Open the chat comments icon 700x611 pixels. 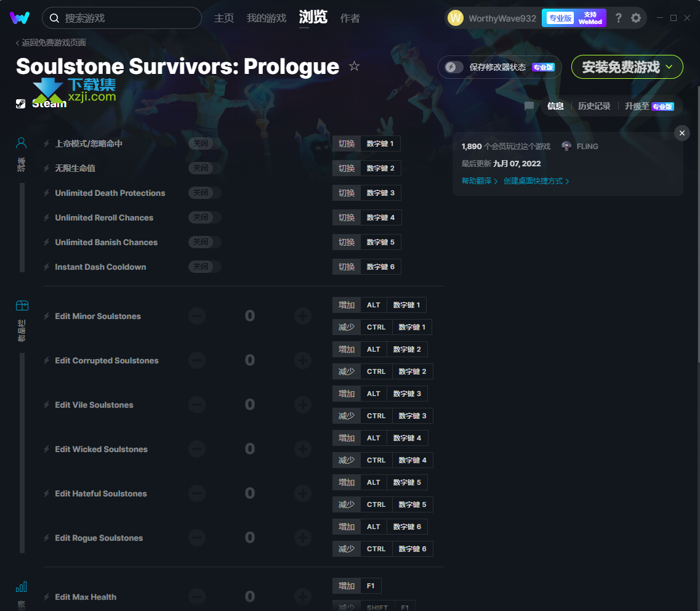tap(529, 106)
